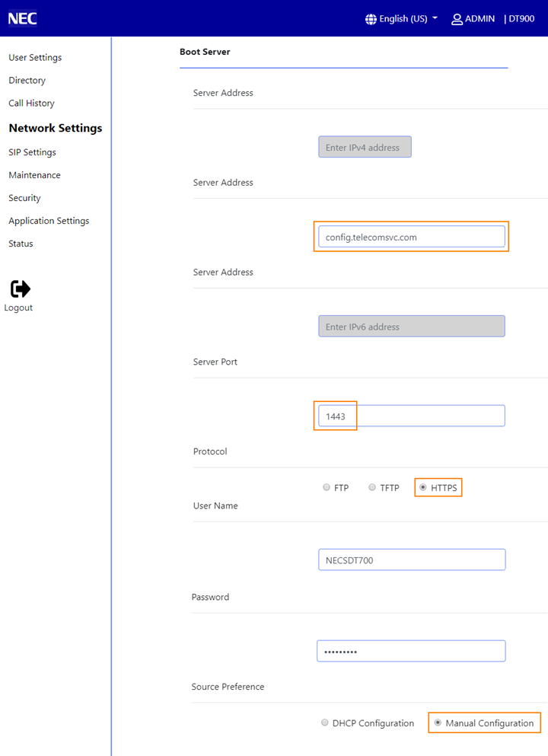Image resolution: width=548 pixels, height=756 pixels.
Task: Click the DT900 model label
Action: 521,19
